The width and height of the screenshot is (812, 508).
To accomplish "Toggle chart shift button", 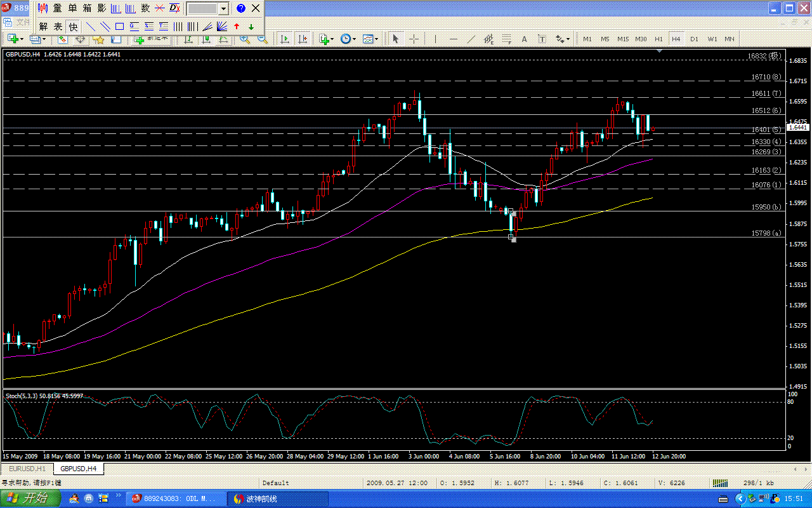I will pyautogui.click(x=303, y=39).
